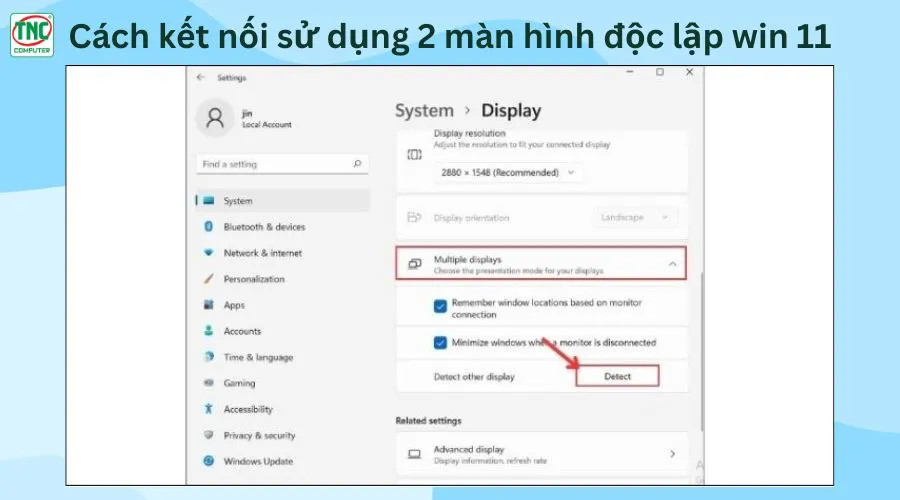This screenshot has height=500, width=900.
Task: Click the Display orientation icon
Action: pos(414,217)
